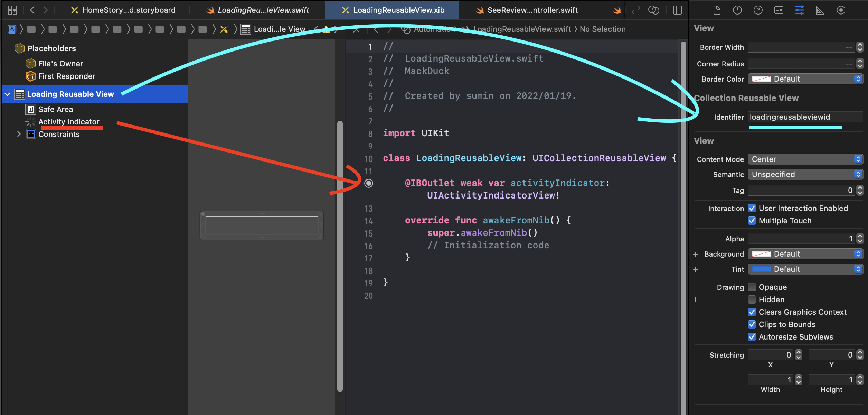The image size is (868, 415).
Task: Switch to the SeeReview controller swift tab
Action: click(532, 10)
